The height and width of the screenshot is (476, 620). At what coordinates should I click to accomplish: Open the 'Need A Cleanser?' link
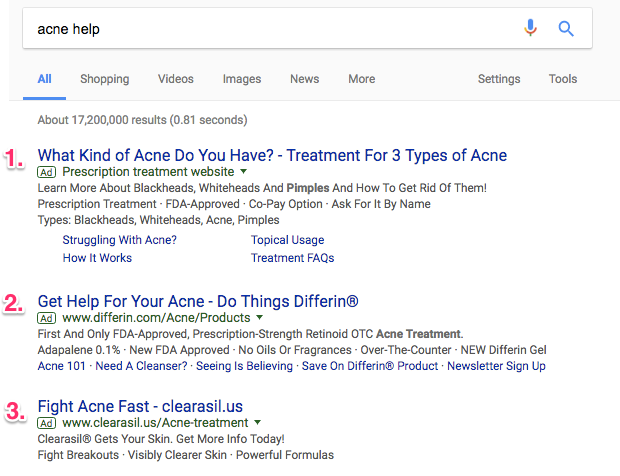(x=141, y=366)
